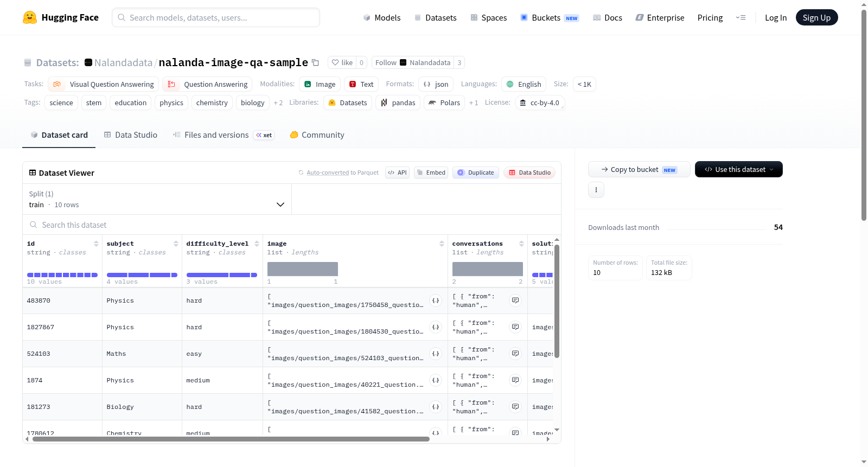Select the chemistry tag
The height and width of the screenshot is (467, 868).
[x=212, y=103]
